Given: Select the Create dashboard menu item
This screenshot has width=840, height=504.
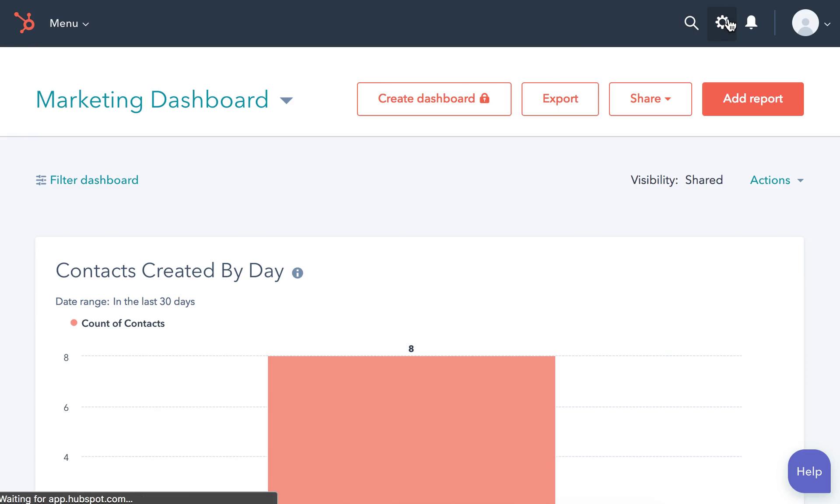Looking at the screenshot, I should tap(434, 99).
